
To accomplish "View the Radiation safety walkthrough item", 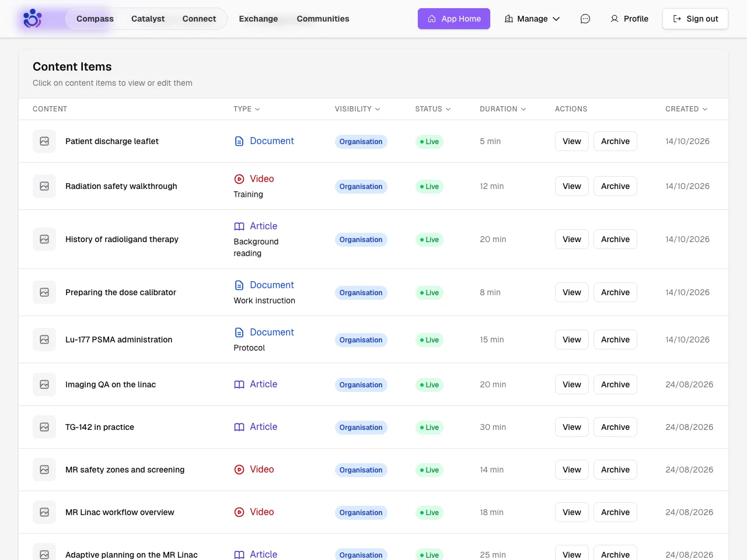I will pos(572,186).
